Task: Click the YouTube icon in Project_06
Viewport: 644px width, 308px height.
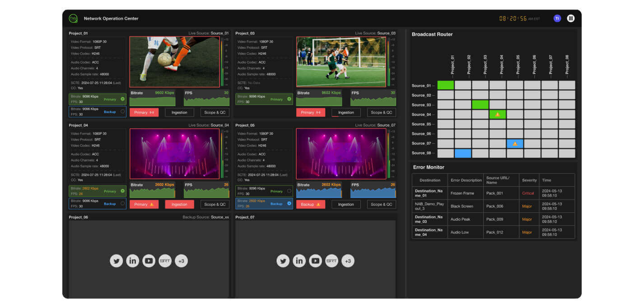Action: tap(149, 261)
